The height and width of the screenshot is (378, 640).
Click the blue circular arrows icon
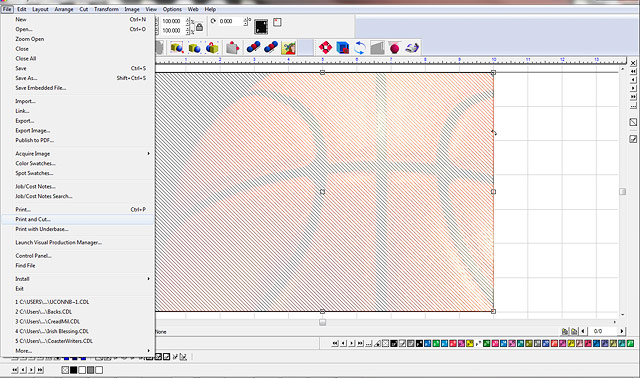click(360, 48)
